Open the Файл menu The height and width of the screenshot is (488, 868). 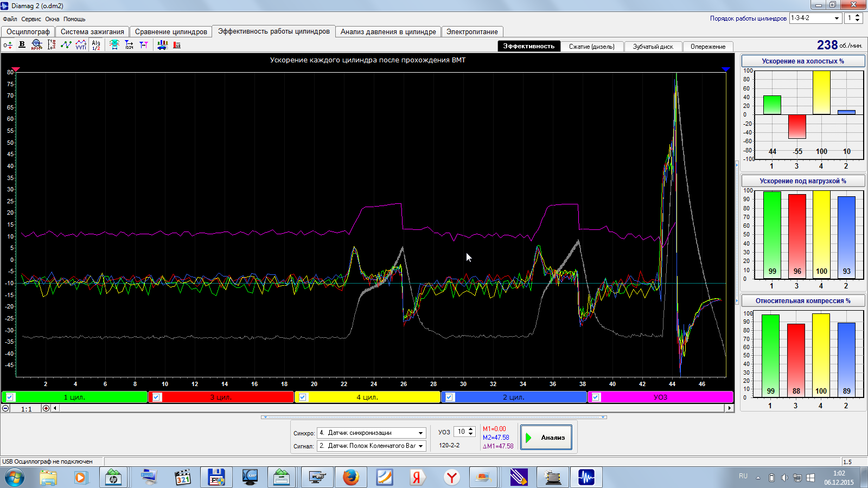coord(10,19)
